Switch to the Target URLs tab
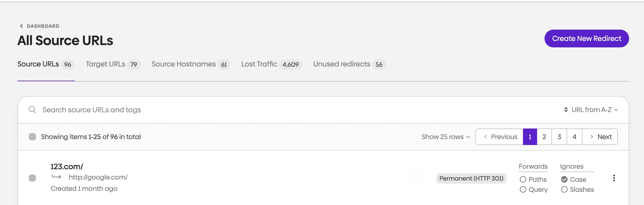Image resolution: width=644 pixels, height=205 pixels. 106,64
